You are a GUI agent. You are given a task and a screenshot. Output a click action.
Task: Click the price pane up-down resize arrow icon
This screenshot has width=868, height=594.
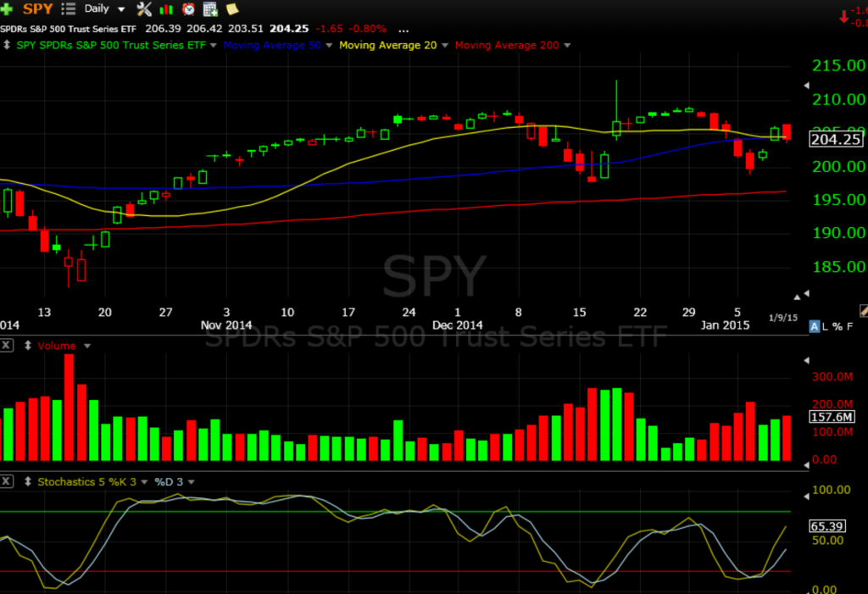[7, 45]
